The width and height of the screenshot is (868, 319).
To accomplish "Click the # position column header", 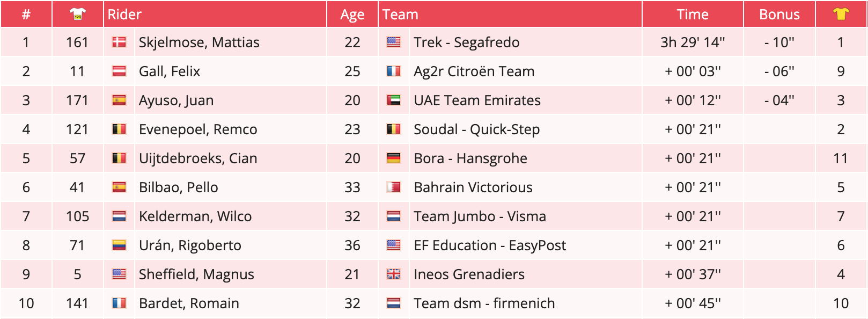I will click(x=26, y=15).
